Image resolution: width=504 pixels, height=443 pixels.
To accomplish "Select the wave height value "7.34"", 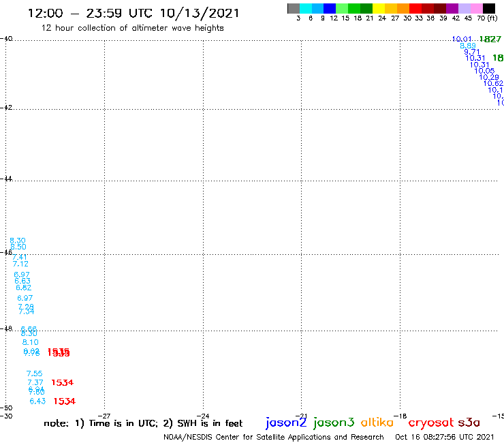I will coord(27,311).
